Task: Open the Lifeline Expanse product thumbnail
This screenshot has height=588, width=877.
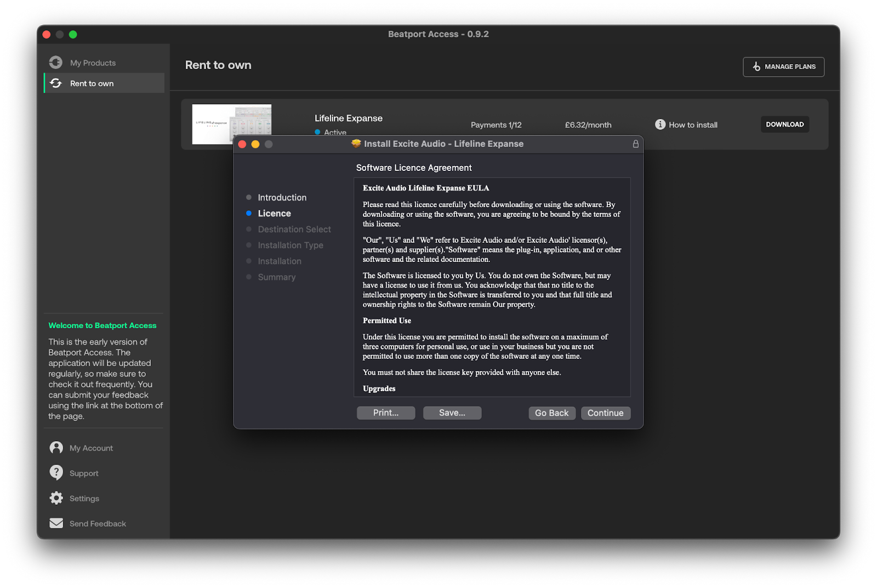Action: tap(231, 124)
